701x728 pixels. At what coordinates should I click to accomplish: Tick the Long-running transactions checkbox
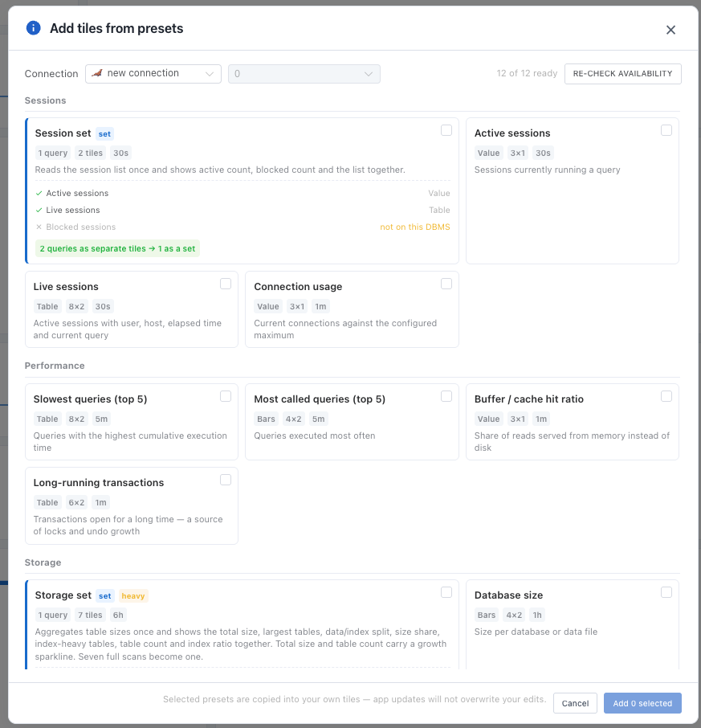226,480
